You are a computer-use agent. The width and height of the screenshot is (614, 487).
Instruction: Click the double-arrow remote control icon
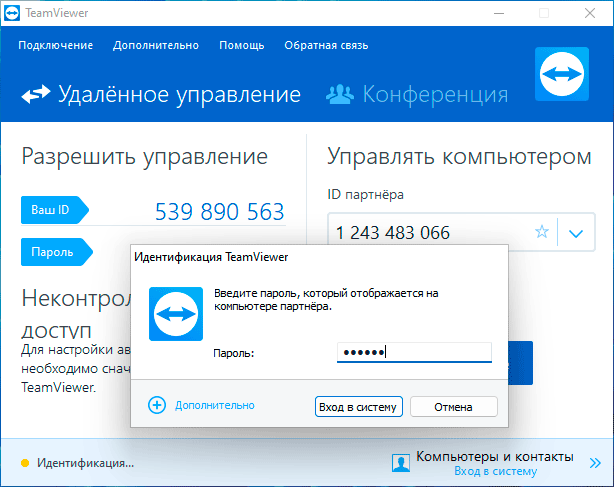(x=36, y=94)
